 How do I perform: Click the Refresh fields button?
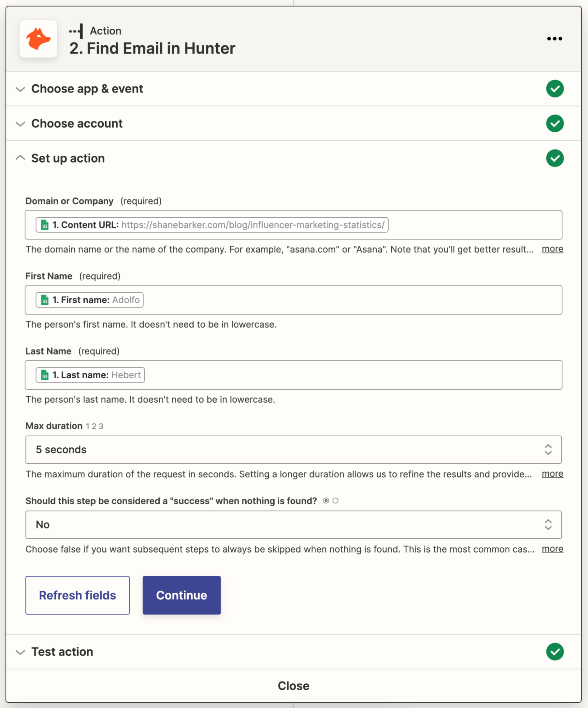(x=78, y=595)
